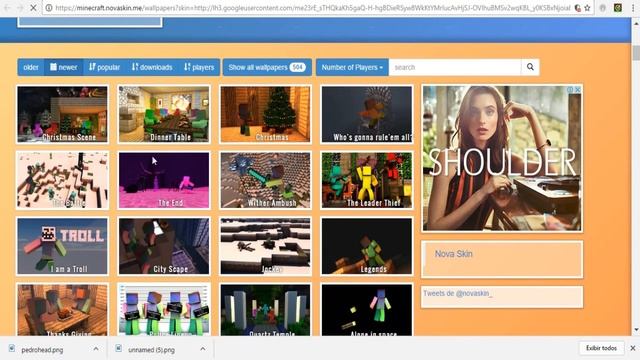This screenshot has height=360, width=640.
Task: Go back using the browser back arrow
Action: tap(7, 8)
